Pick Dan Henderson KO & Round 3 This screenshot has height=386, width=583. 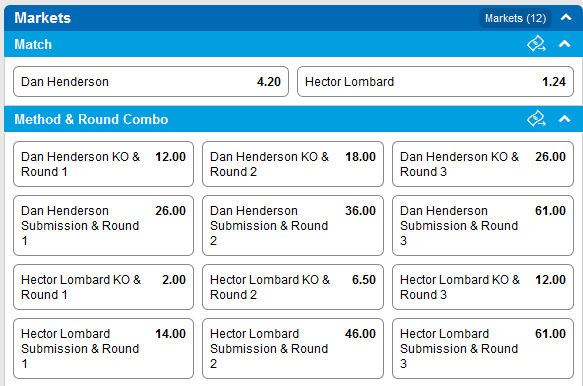(483, 164)
